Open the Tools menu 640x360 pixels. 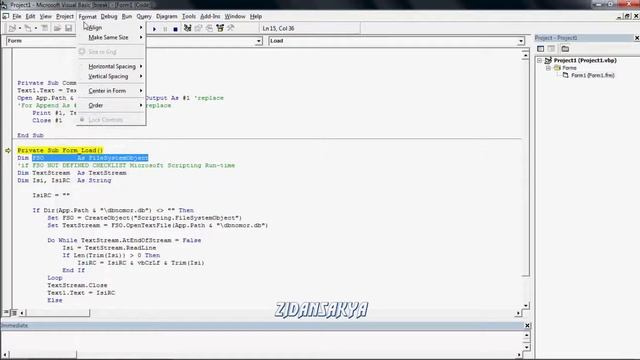(x=189, y=16)
